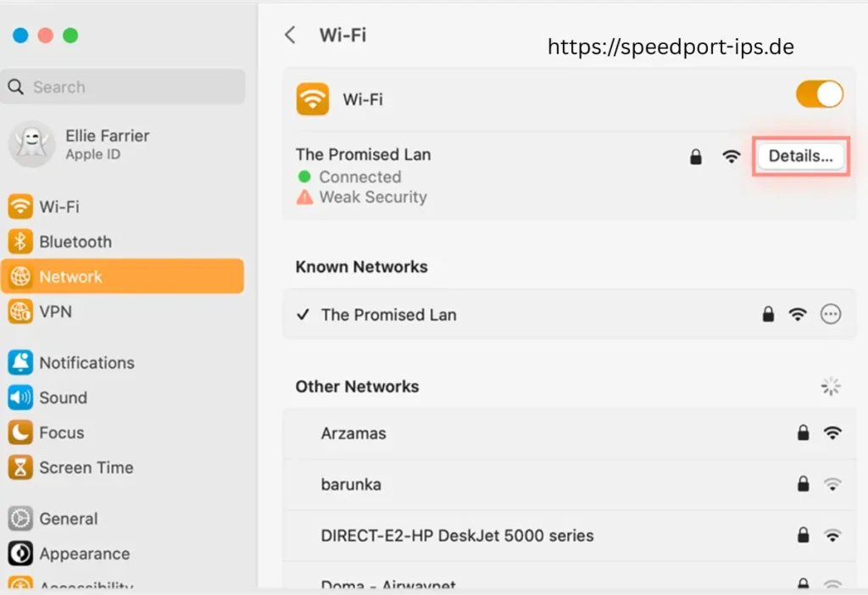Click the Apple ID avatar for Ellie Farrier
This screenshot has width=868, height=595.
[x=31, y=143]
